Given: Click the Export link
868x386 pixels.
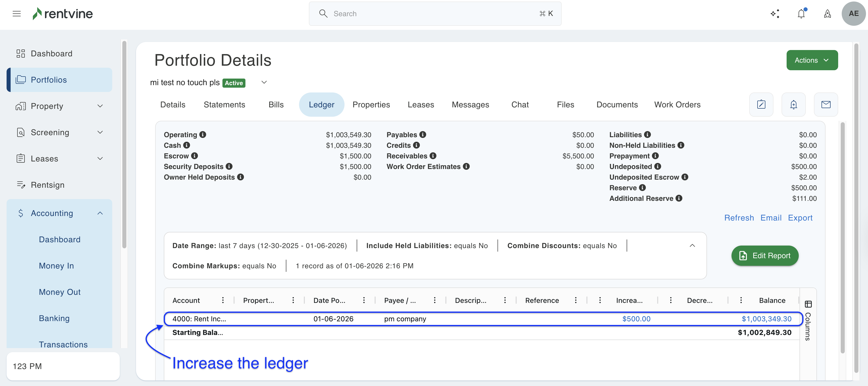Looking at the screenshot, I should tap(800, 218).
